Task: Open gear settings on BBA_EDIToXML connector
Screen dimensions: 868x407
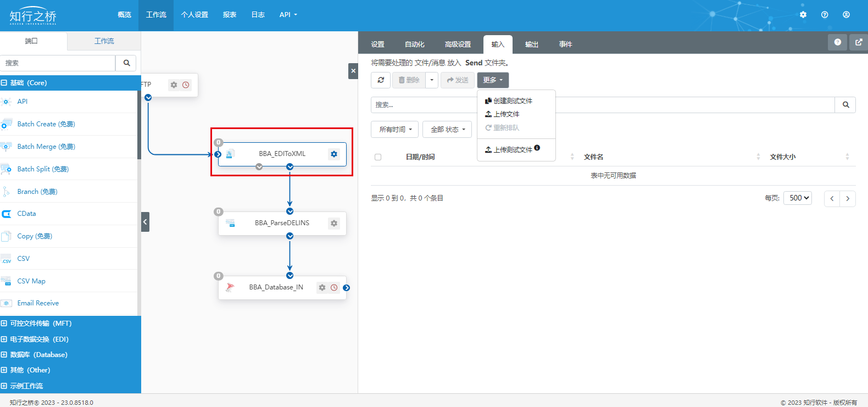Action: tap(334, 154)
